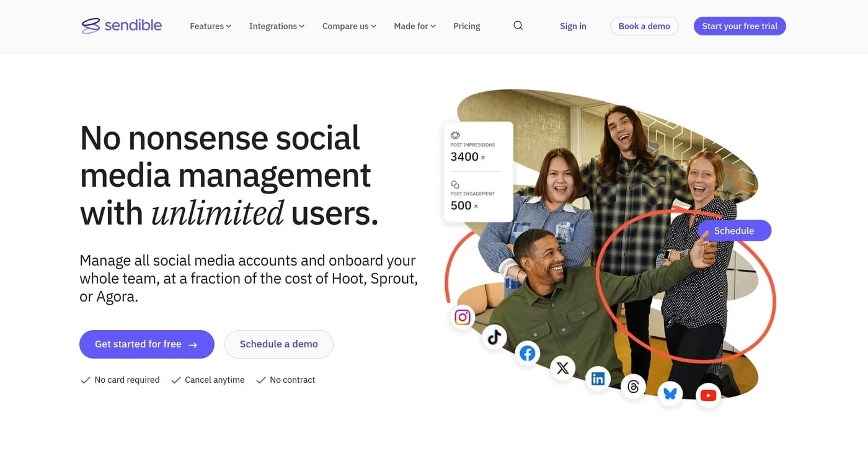Click the Bluesky butterfly icon
This screenshot has height=456, width=868.
coord(670,393)
